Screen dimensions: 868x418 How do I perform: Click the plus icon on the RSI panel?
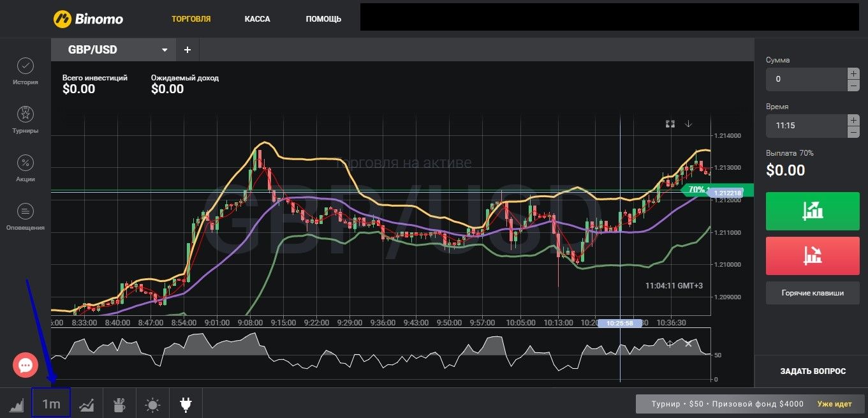[670, 343]
